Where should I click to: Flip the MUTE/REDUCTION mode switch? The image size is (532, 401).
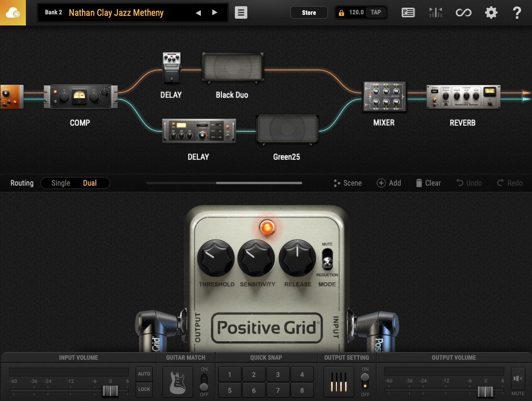point(327,259)
